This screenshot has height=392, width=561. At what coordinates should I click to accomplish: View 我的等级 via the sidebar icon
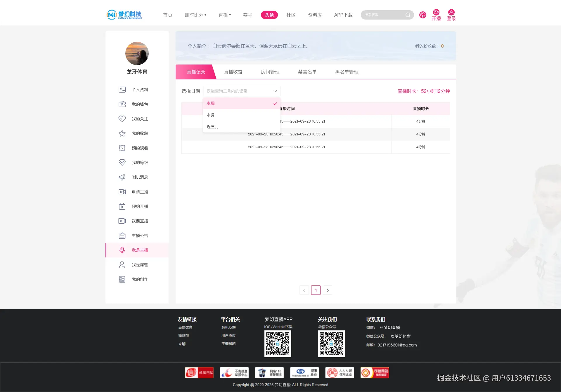point(122,163)
